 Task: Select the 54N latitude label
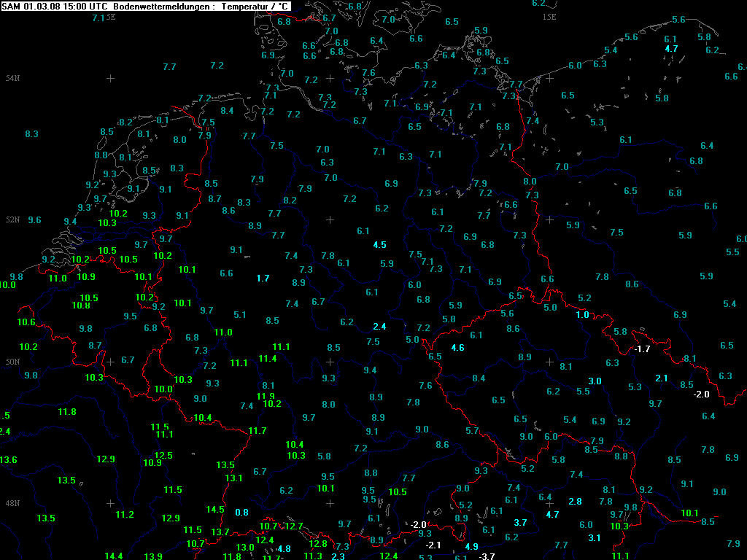pyautogui.click(x=12, y=78)
